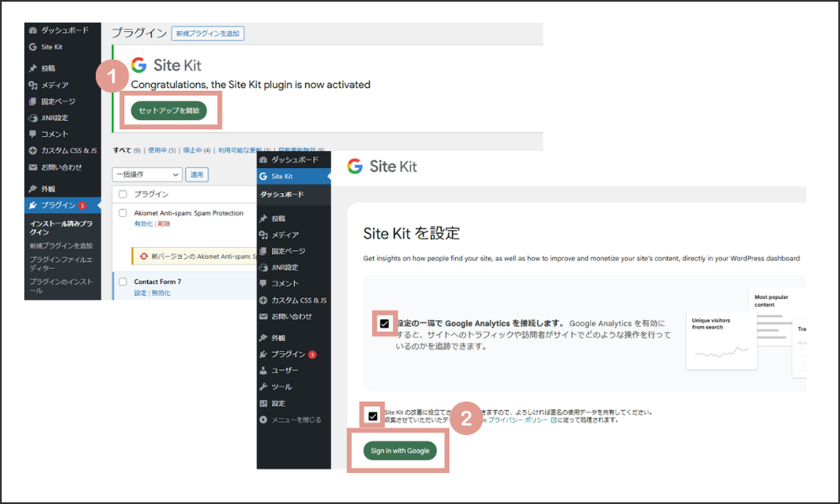Open プラグインファイルエディター submenu item
This screenshot has width=840, height=504.
click(61, 264)
